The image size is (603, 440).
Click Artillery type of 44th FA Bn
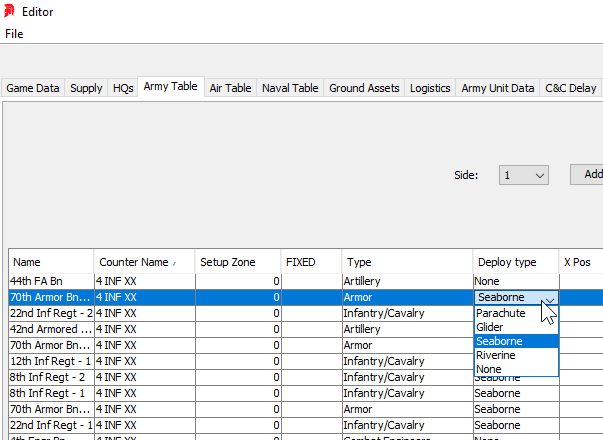click(x=408, y=281)
